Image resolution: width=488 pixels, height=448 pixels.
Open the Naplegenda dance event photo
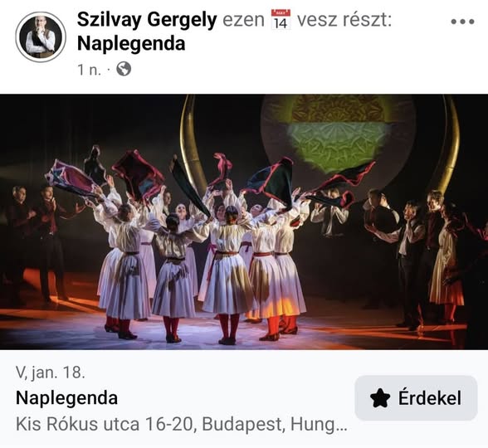pos(244,222)
